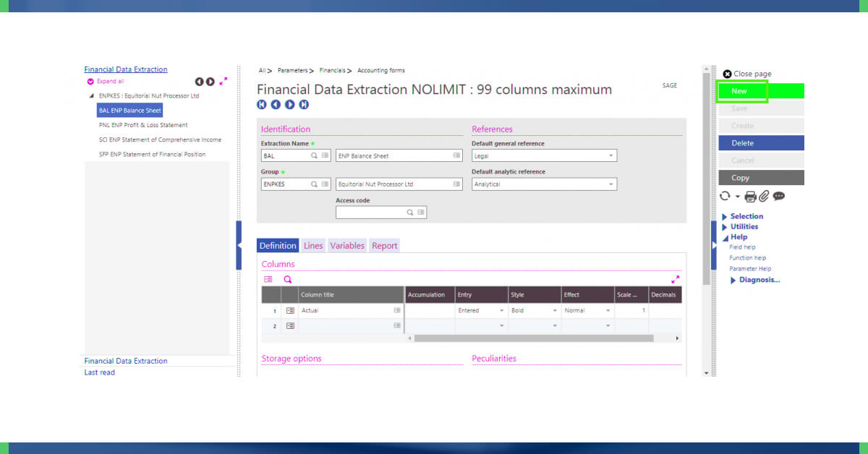Click Financials breadcrumb
This screenshot has height=454, width=868.
[331, 70]
